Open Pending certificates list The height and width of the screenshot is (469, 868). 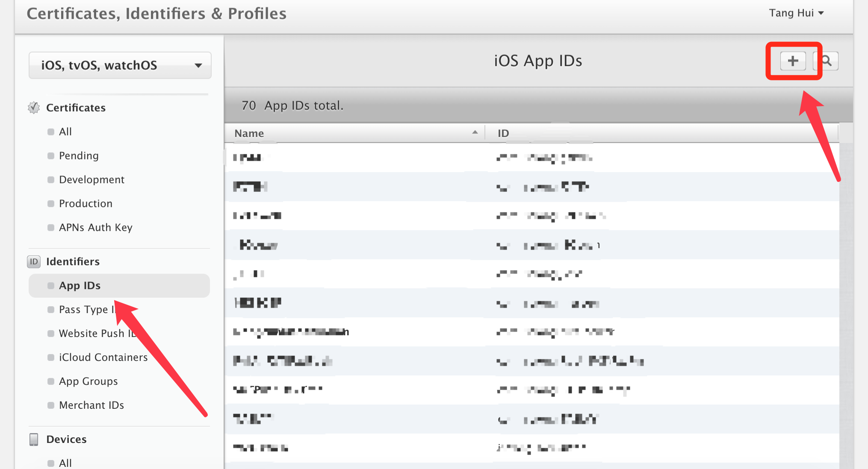coord(79,155)
